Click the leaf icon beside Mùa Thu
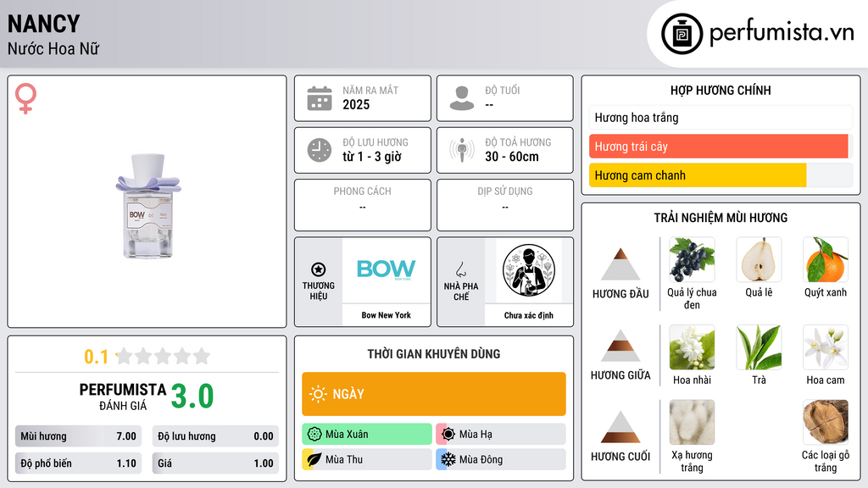 314,459
